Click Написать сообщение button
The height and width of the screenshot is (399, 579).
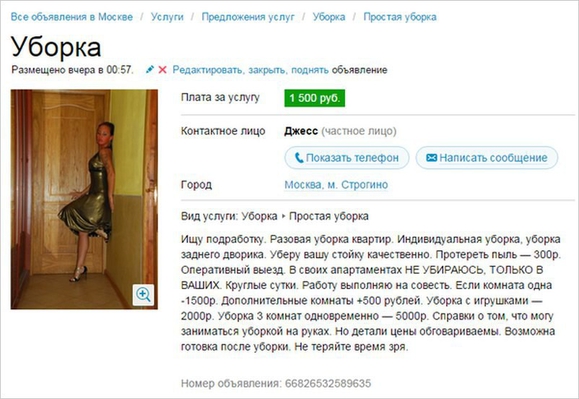click(487, 158)
